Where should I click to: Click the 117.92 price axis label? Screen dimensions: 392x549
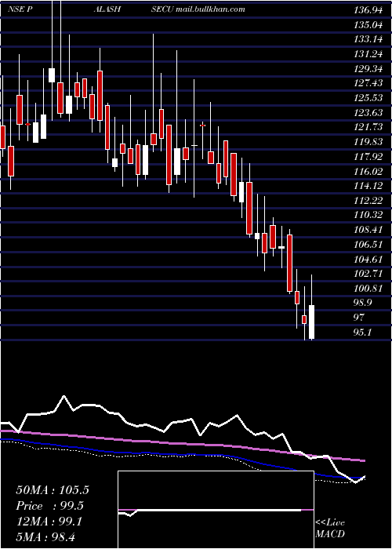(368, 156)
